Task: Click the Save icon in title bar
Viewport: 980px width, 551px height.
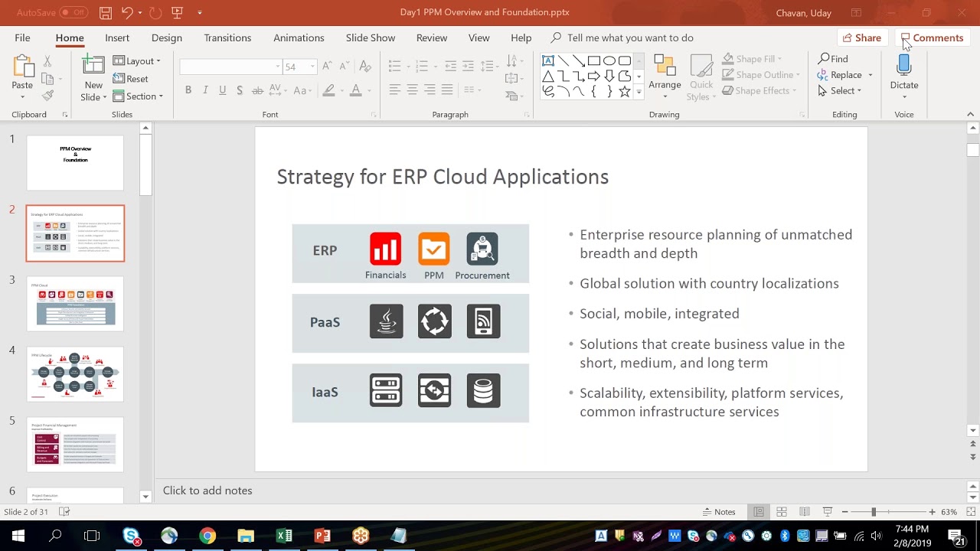Action: click(x=106, y=12)
